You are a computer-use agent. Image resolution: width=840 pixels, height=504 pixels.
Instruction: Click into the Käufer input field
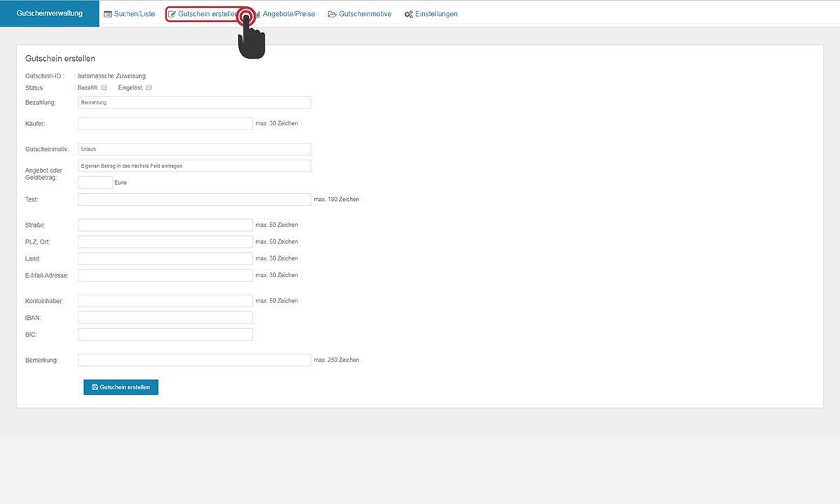[164, 123]
